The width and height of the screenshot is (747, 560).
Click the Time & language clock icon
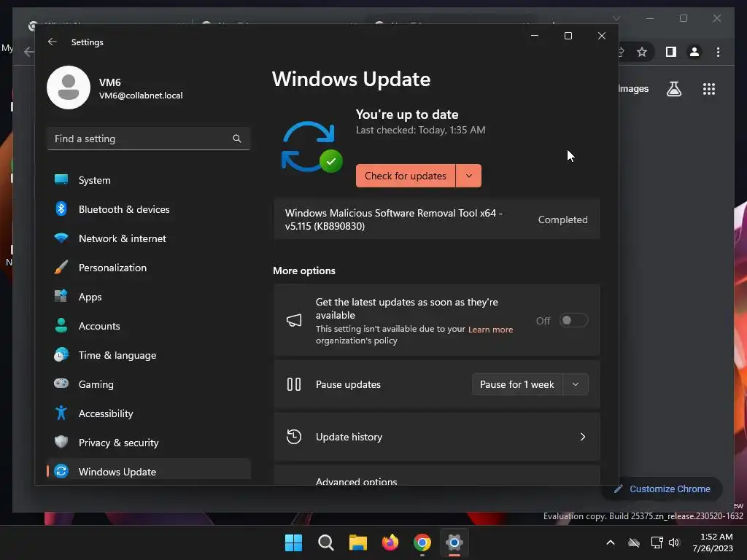pyautogui.click(x=61, y=355)
